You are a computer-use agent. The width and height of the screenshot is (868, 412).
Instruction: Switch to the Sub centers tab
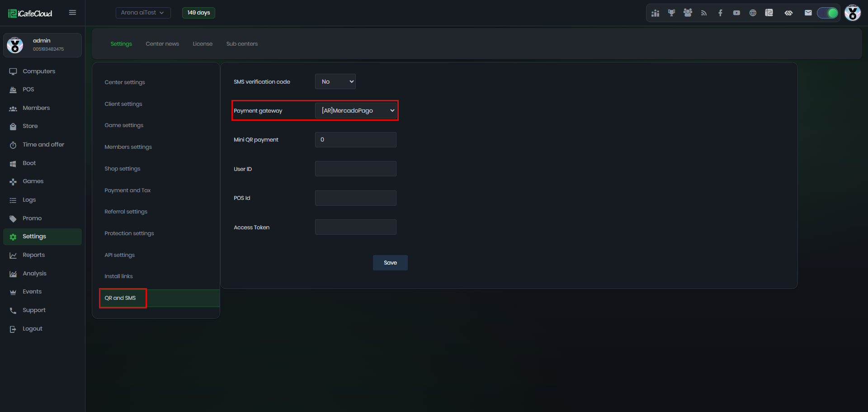pos(242,44)
